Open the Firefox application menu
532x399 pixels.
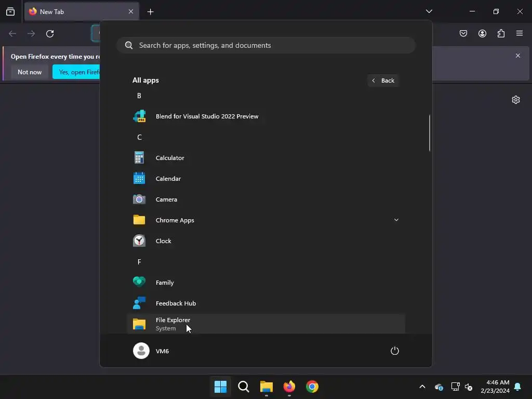[x=520, y=33]
